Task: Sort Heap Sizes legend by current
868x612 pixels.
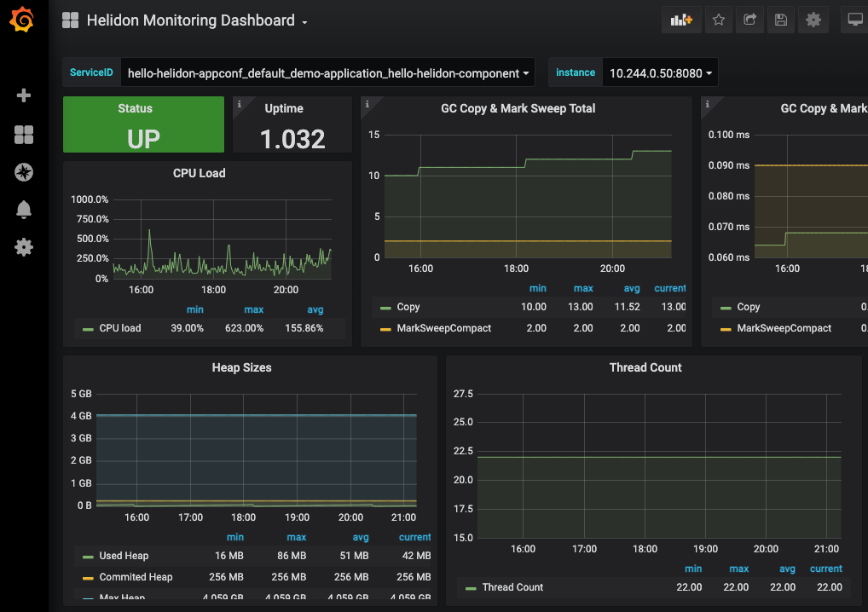Action: [x=414, y=537]
